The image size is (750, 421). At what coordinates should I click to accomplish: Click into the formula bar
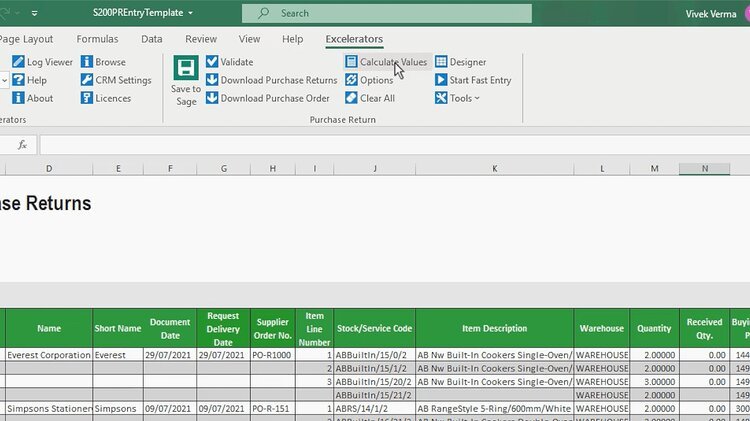point(395,144)
